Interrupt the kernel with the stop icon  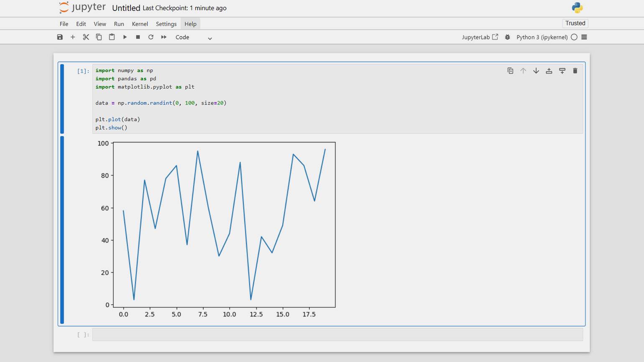[138, 37]
